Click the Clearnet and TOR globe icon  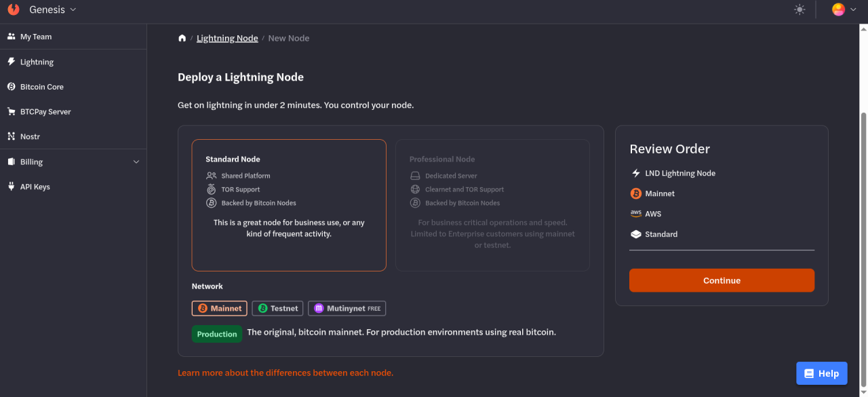tap(415, 189)
